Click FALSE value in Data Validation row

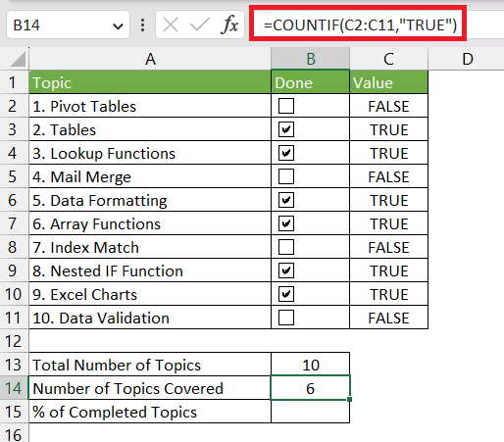coord(388,318)
